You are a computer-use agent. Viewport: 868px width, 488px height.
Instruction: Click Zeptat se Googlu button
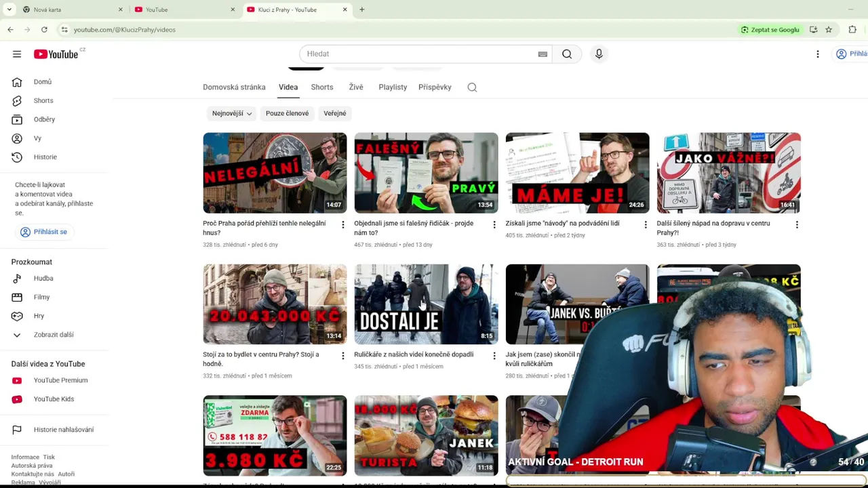(x=770, y=30)
